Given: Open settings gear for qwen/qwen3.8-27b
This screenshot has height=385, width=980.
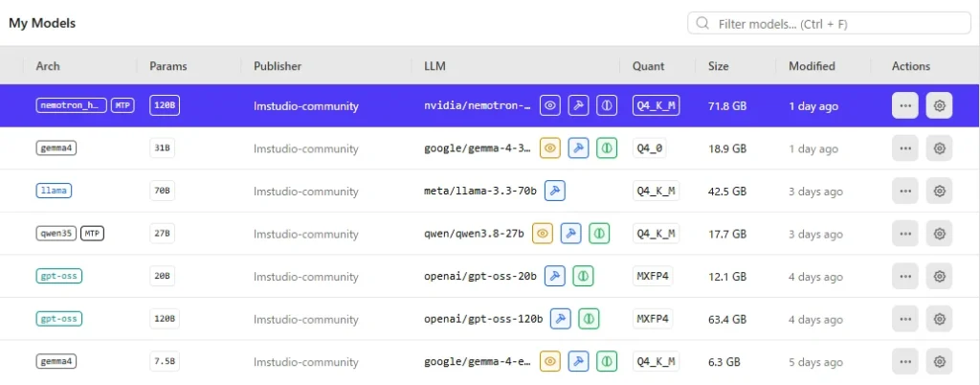Looking at the screenshot, I should tap(939, 234).
